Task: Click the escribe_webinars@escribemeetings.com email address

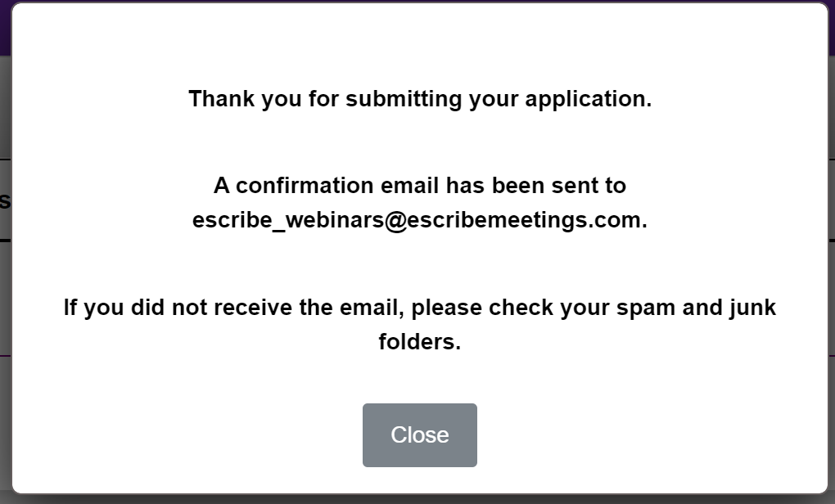Action: 419,220
